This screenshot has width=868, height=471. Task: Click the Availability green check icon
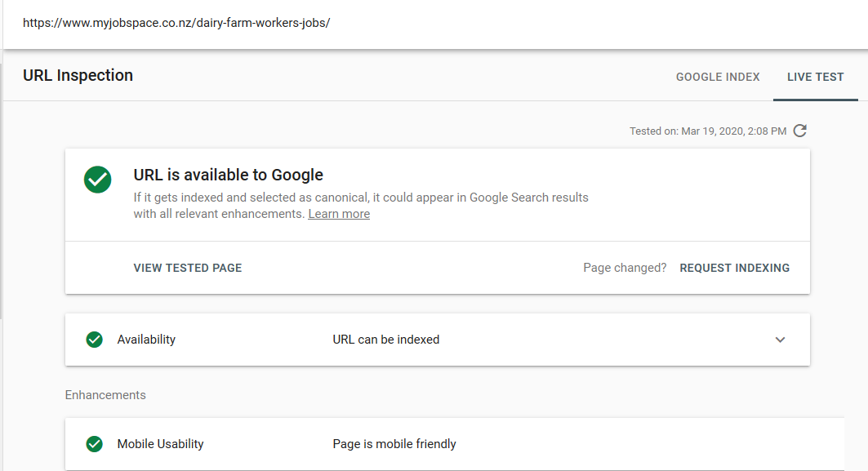pyautogui.click(x=95, y=340)
